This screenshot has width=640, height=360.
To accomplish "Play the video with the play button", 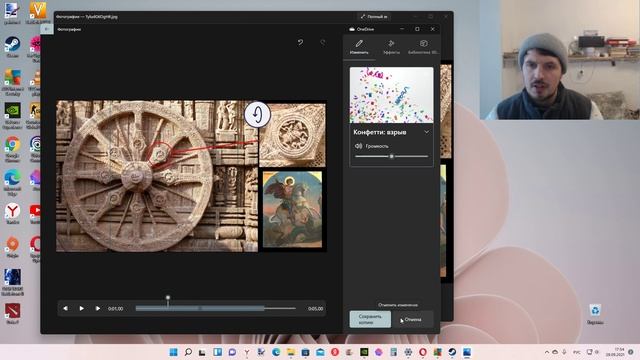I will coord(82,309).
